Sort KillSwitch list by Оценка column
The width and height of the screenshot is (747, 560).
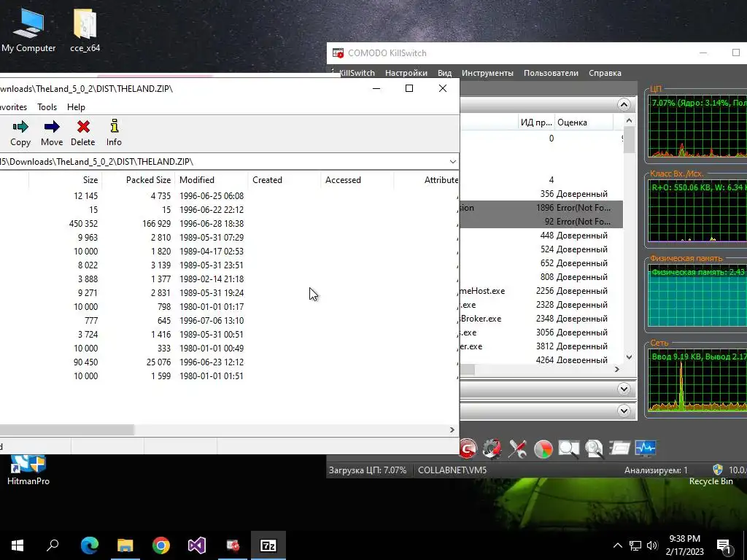(584, 122)
